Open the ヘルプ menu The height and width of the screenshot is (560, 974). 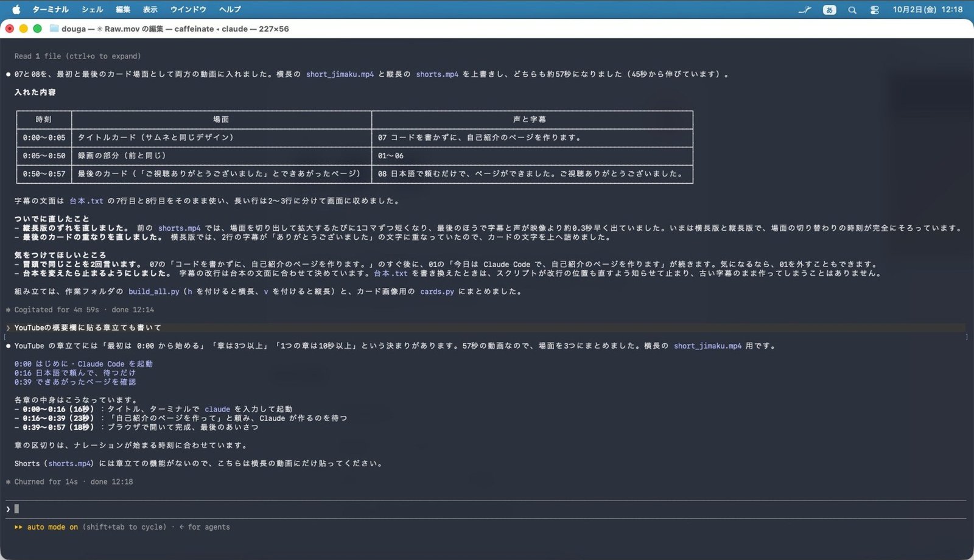[230, 9]
